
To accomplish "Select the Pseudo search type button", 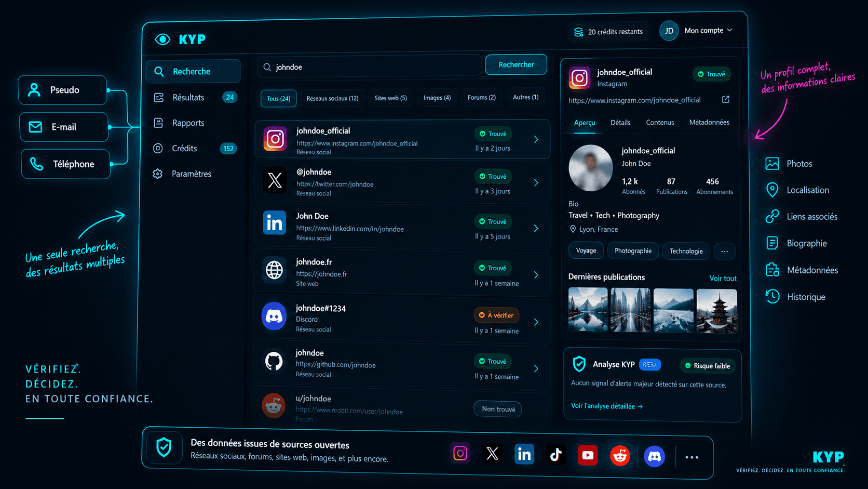I will click(x=63, y=90).
